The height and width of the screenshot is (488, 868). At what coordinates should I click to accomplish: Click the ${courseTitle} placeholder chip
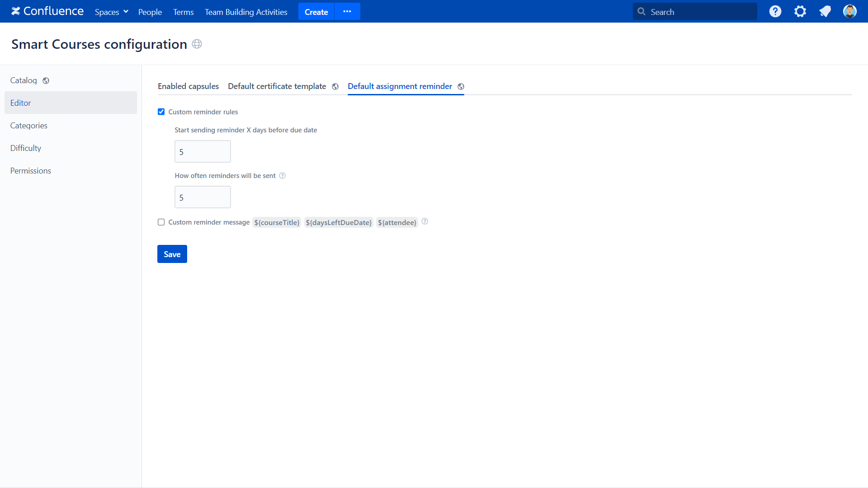[x=276, y=222]
